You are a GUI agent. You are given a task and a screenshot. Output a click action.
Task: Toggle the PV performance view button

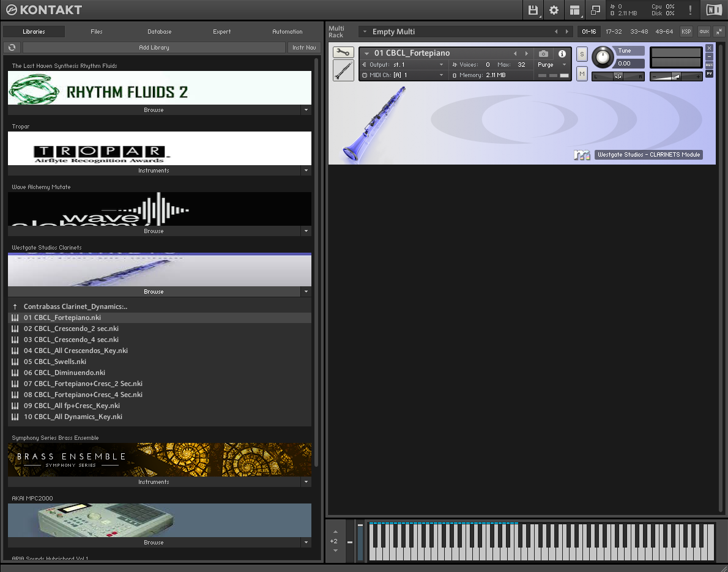[x=709, y=74]
